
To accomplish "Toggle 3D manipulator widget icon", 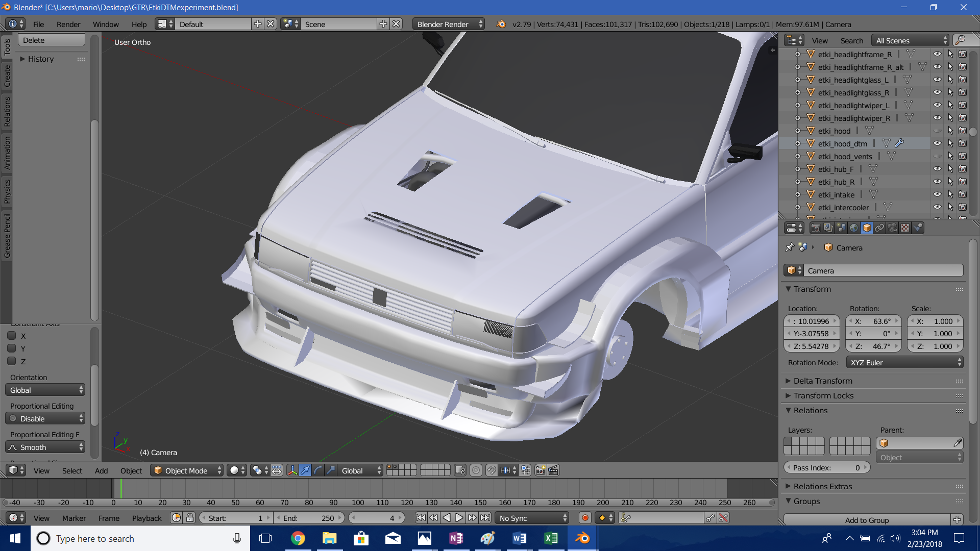I will tap(292, 470).
